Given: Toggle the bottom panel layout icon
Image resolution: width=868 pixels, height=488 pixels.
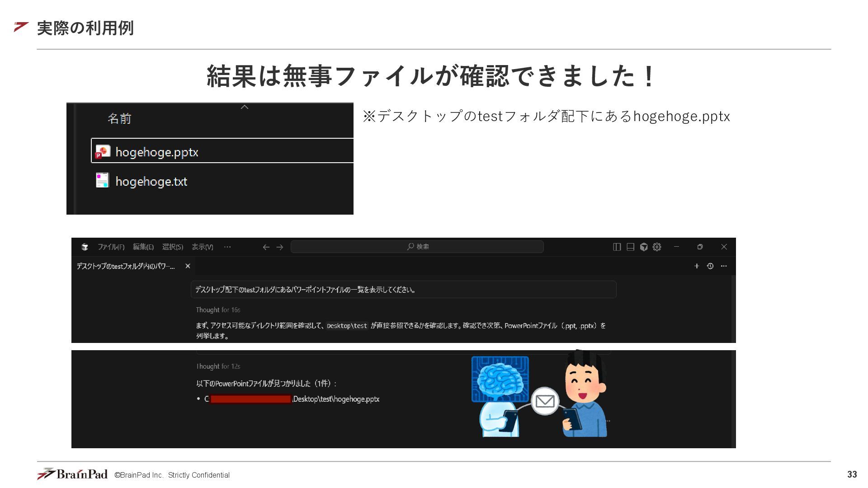Looking at the screenshot, I should click(x=630, y=247).
